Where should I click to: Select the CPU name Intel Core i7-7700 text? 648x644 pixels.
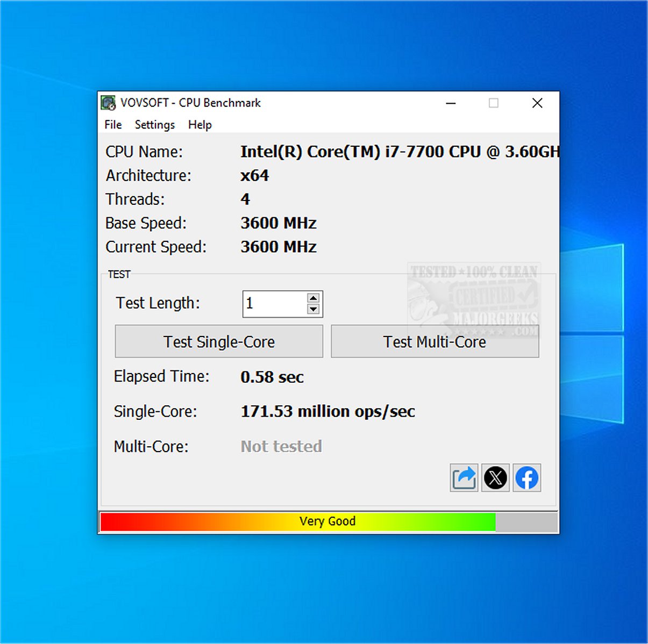click(x=400, y=152)
